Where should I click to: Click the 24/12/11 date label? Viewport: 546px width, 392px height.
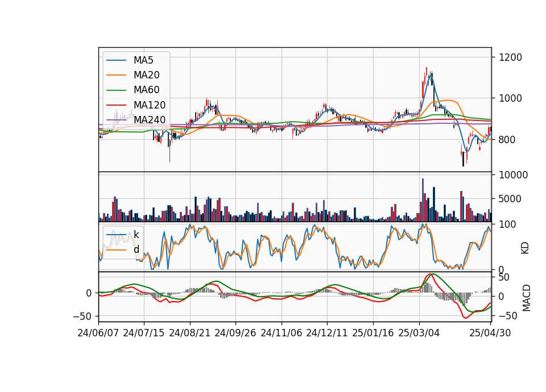click(327, 333)
